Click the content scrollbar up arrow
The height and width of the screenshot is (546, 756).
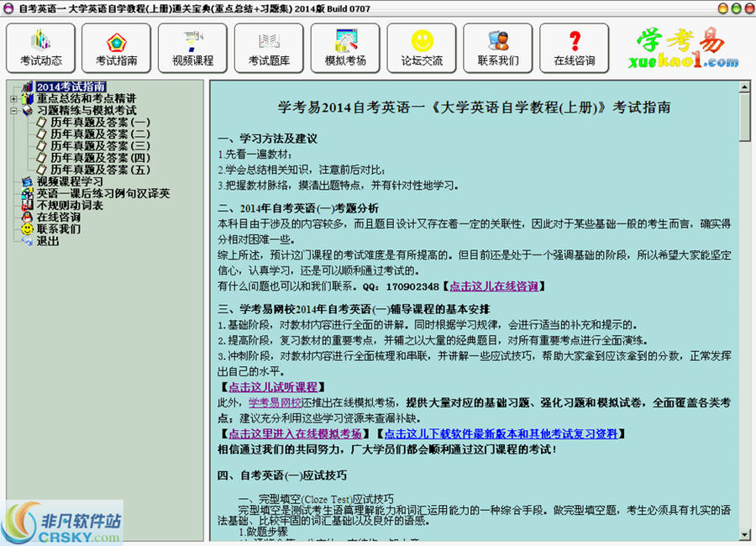(x=744, y=87)
